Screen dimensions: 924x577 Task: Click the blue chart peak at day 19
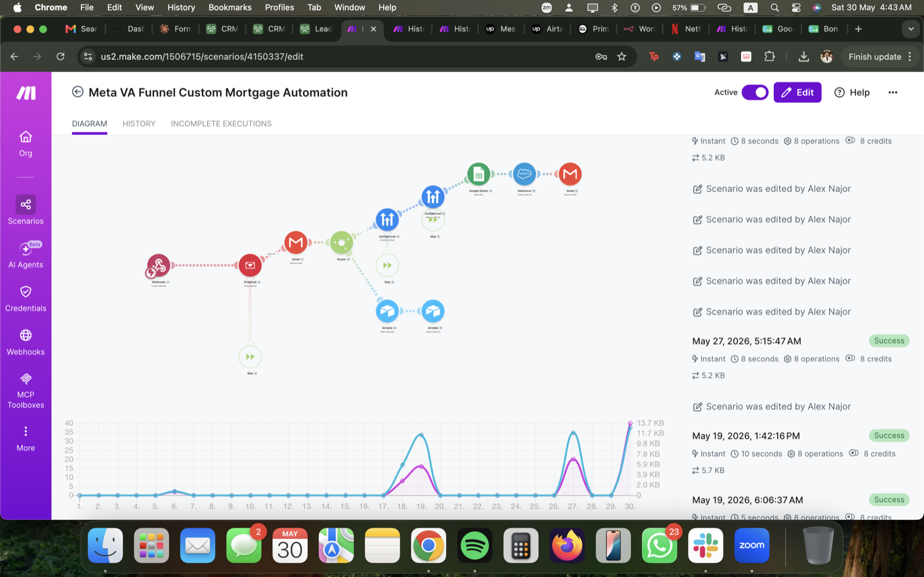(x=421, y=435)
